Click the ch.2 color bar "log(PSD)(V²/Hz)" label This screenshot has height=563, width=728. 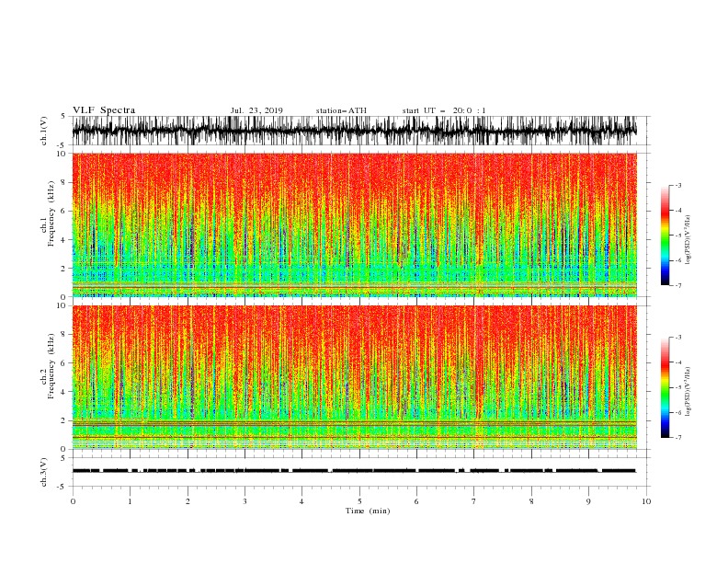click(688, 391)
